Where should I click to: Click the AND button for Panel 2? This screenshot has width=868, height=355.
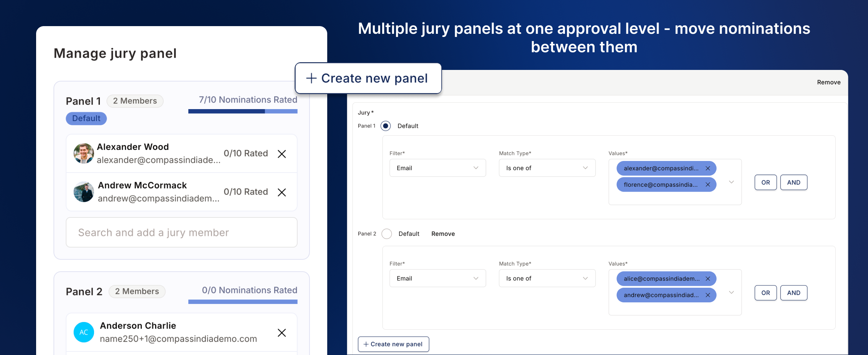click(793, 293)
